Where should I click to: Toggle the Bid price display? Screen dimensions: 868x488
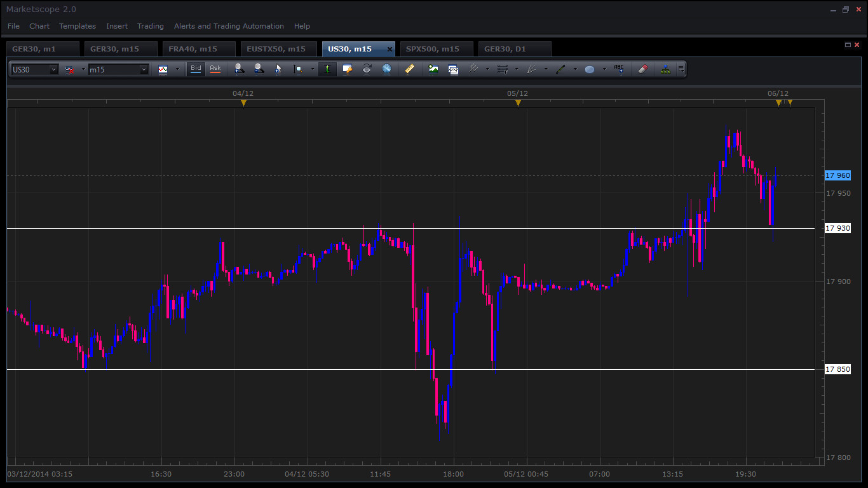pyautogui.click(x=196, y=69)
